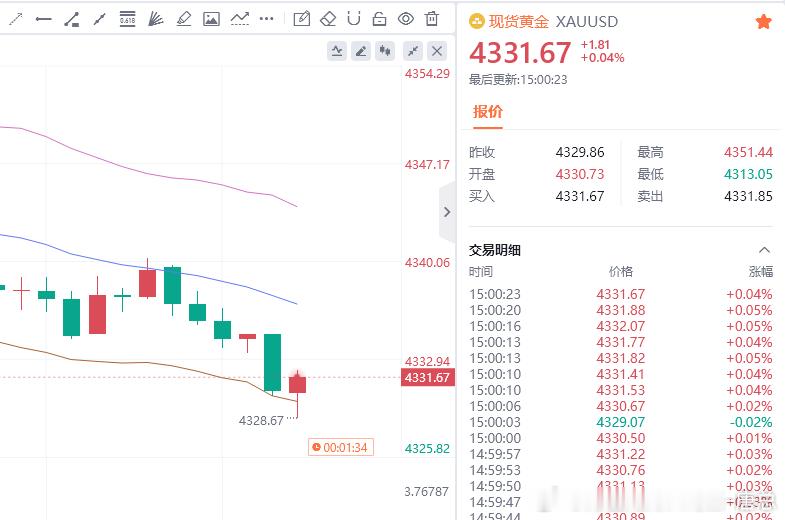Click the 4325.82 price axis label
This screenshot has width=785, height=520.
tap(428, 449)
